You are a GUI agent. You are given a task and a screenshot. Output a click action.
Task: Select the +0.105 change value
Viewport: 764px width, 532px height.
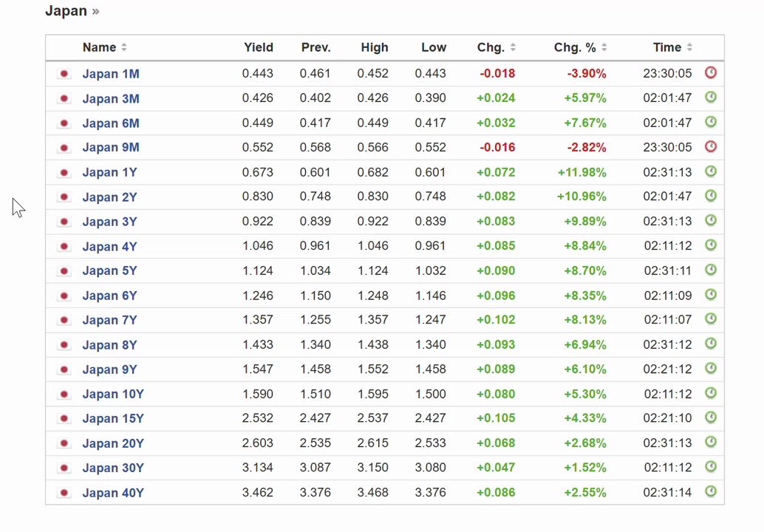click(x=496, y=418)
